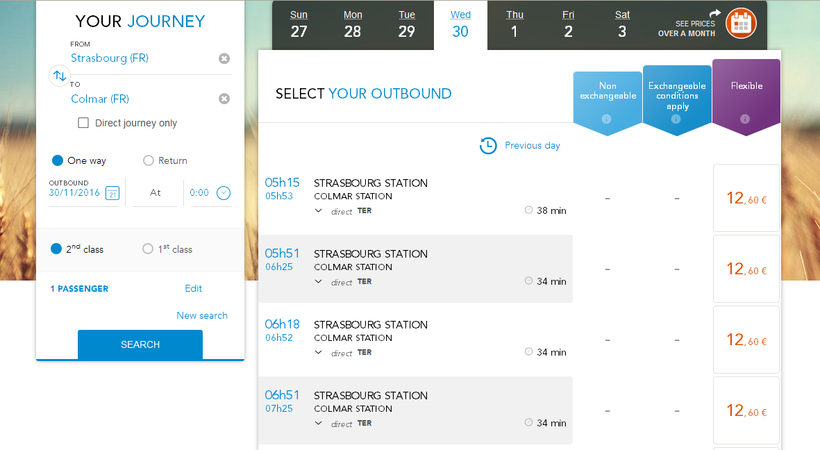Viewport: 820px width, 450px height.
Task: Click the Exchangeable conditions apply info icon
Action: click(x=676, y=120)
